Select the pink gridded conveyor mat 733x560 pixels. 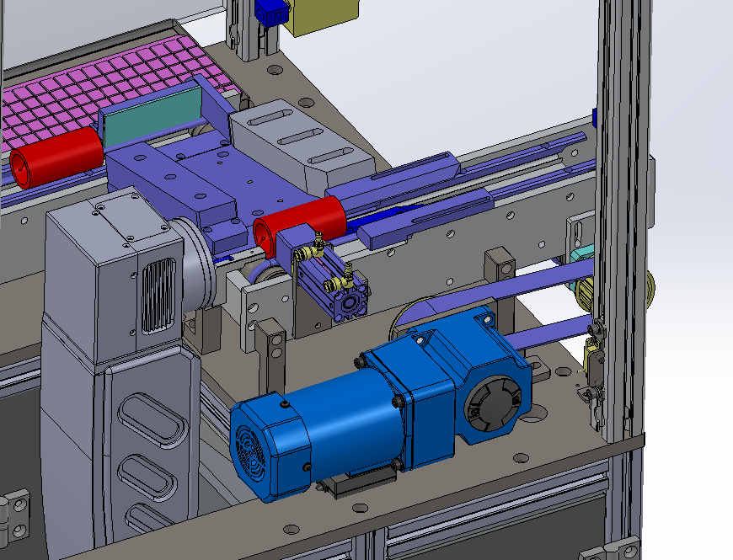pyautogui.click(x=112, y=88)
